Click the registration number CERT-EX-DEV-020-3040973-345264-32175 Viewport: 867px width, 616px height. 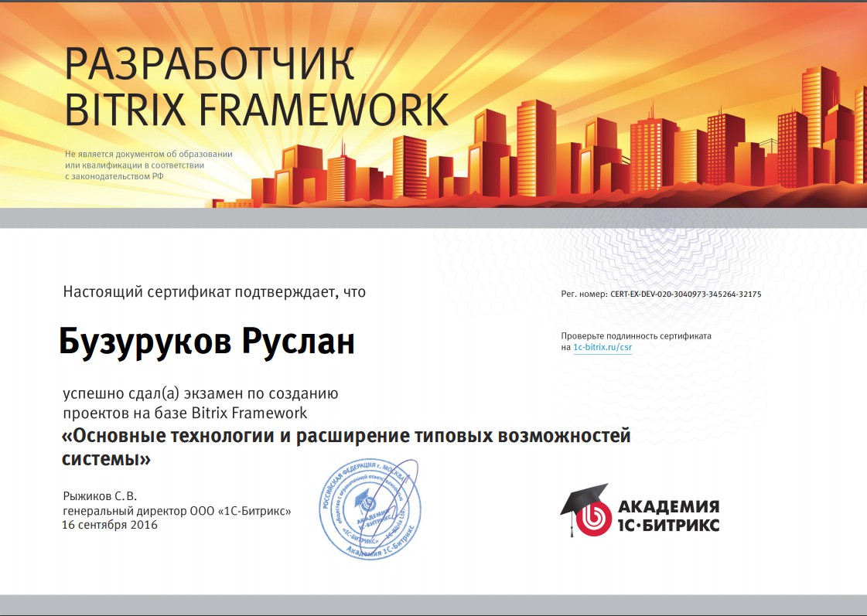[x=686, y=294]
